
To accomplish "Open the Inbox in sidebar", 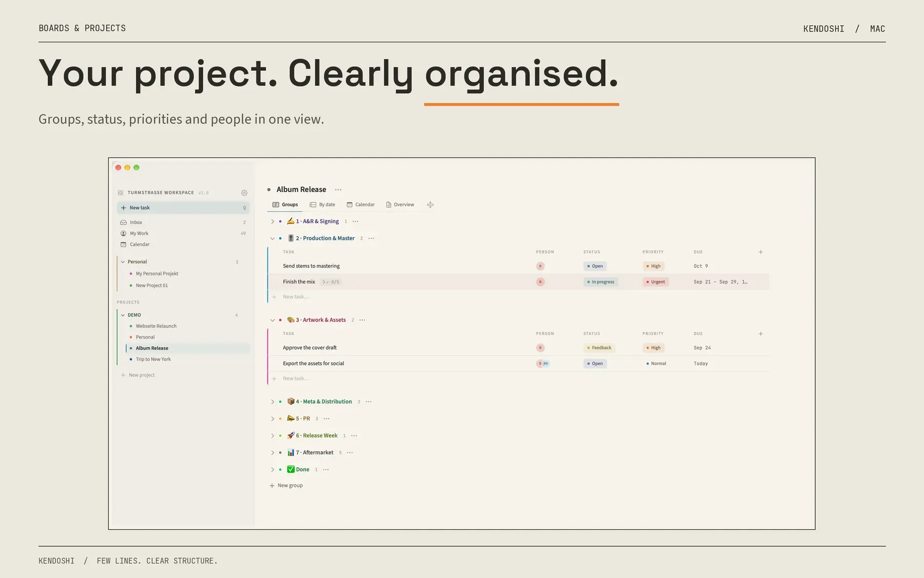I will click(x=183, y=222).
